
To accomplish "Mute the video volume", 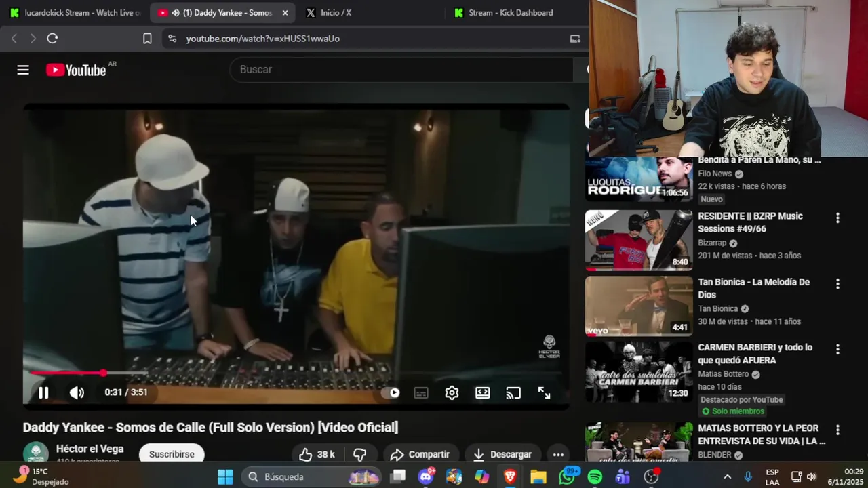I will pyautogui.click(x=77, y=392).
